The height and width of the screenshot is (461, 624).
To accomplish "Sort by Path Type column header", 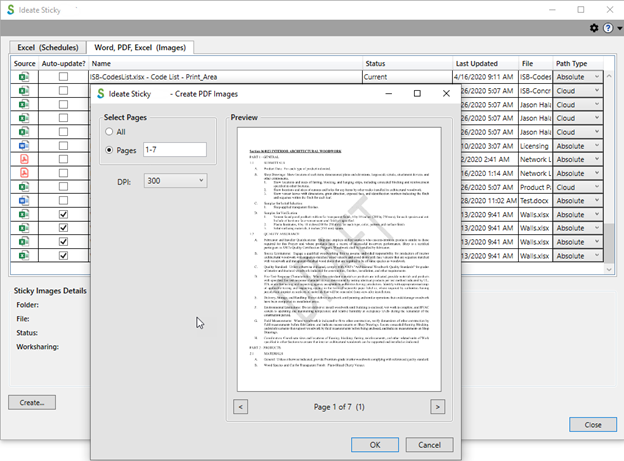I will (x=578, y=63).
